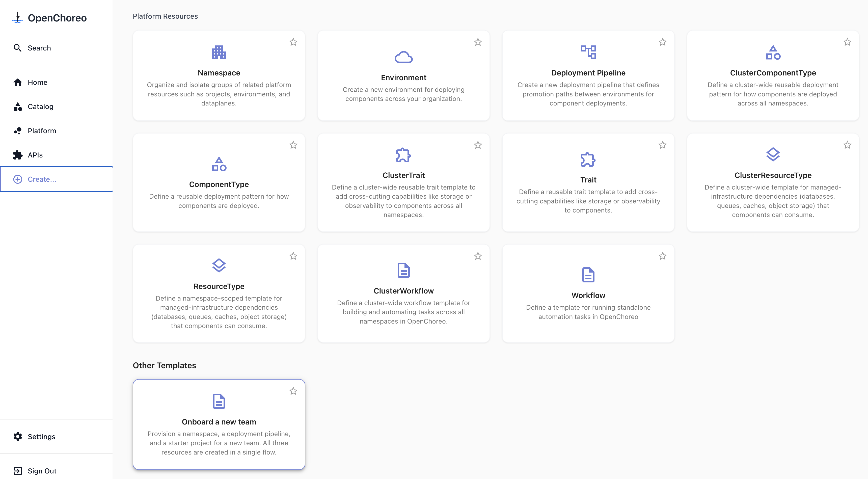Image resolution: width=868 pixels, height=479 pixels.
Task: Click the Trait puzzle piece icon
Action: [588, 159]
